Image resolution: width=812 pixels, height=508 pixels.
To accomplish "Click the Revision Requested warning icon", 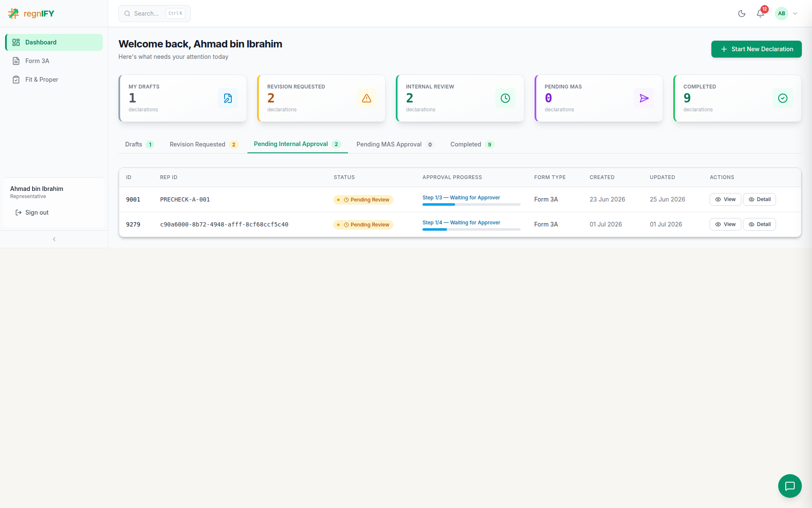I will 367,98.
